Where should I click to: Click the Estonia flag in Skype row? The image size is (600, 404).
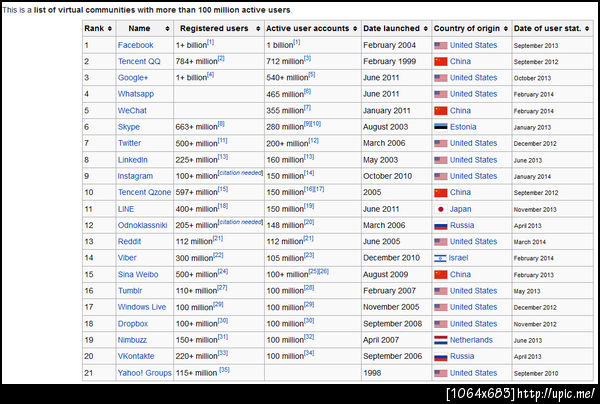tap(440, 127)
